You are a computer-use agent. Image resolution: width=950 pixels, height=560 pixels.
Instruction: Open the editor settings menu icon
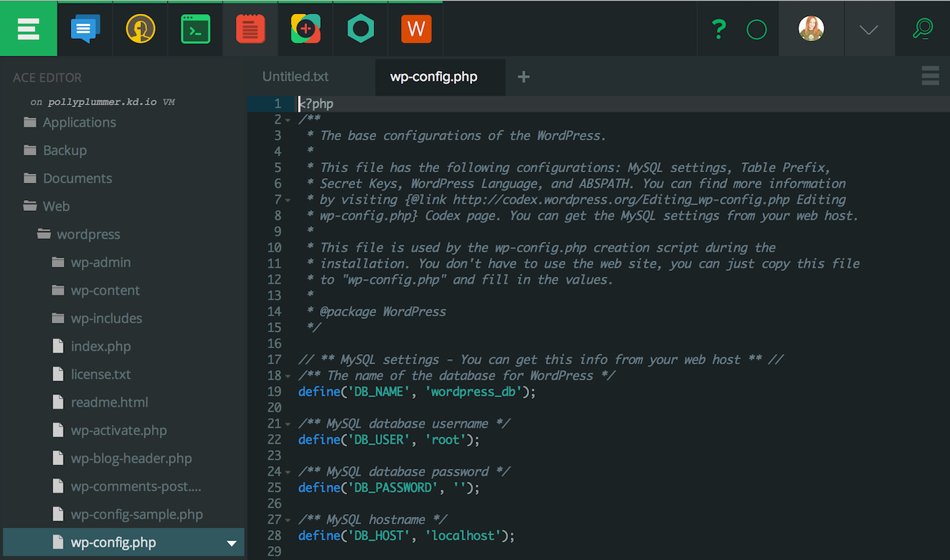coord(930,75)
